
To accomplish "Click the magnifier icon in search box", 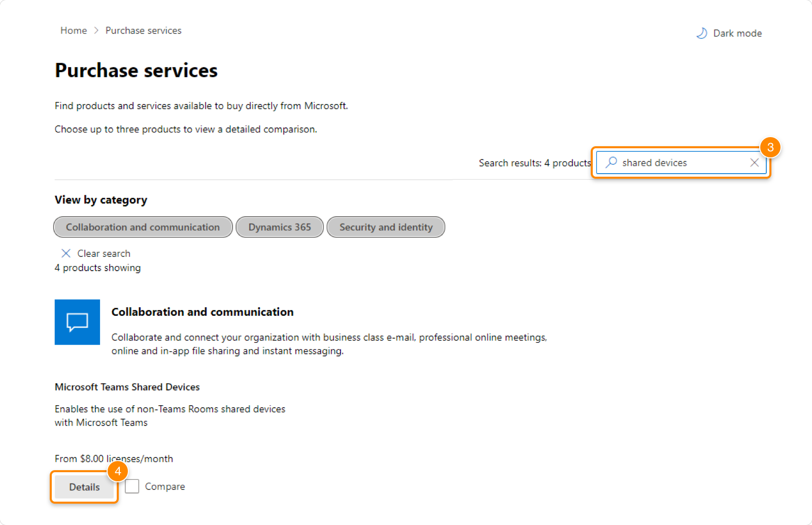I will coord(612,162).
